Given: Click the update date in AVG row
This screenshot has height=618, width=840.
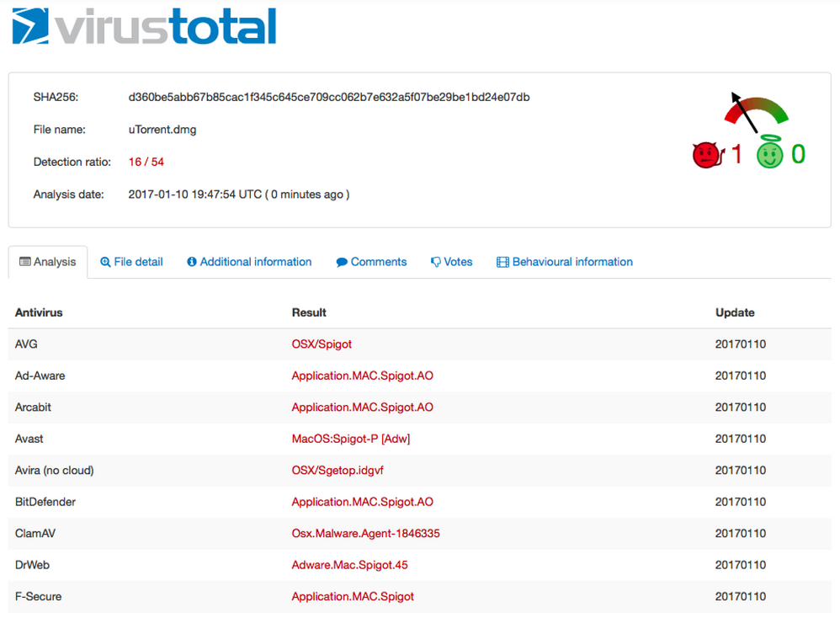Looking at the screenshot, I should (x=741, y=344).
